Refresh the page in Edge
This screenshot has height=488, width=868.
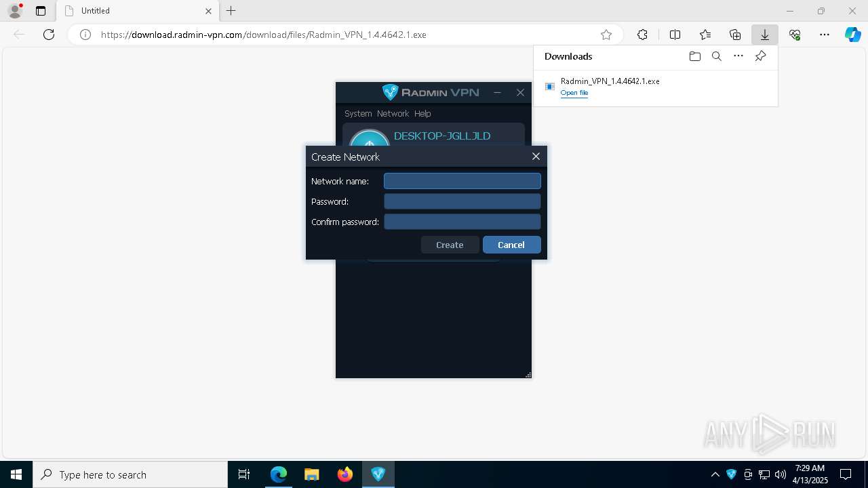(49, 35)
